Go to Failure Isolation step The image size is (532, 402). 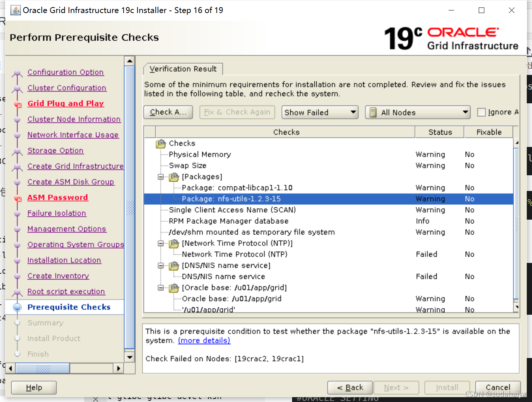pyautogui.click(x=57, y=213)
